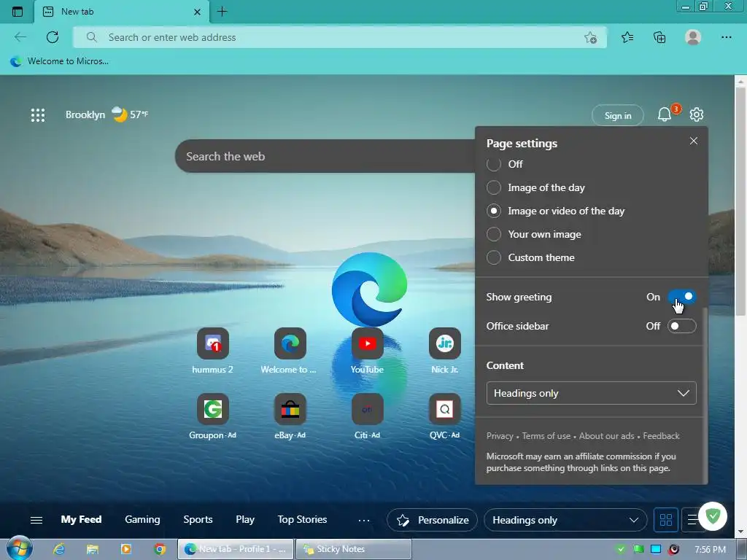Click the Search the web box

point(325,156)
